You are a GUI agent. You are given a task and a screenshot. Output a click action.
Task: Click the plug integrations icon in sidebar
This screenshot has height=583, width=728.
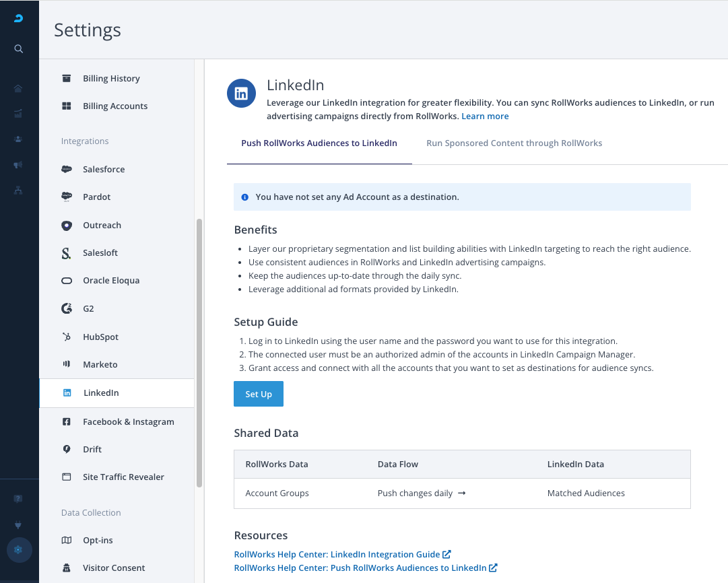click(18, 524)
